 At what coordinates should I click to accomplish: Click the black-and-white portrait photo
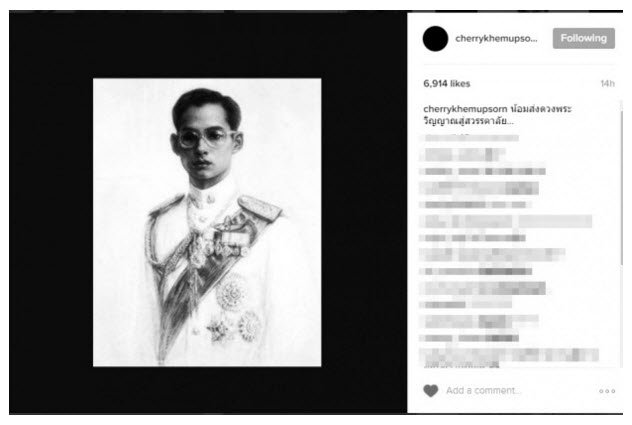[207, 222]
